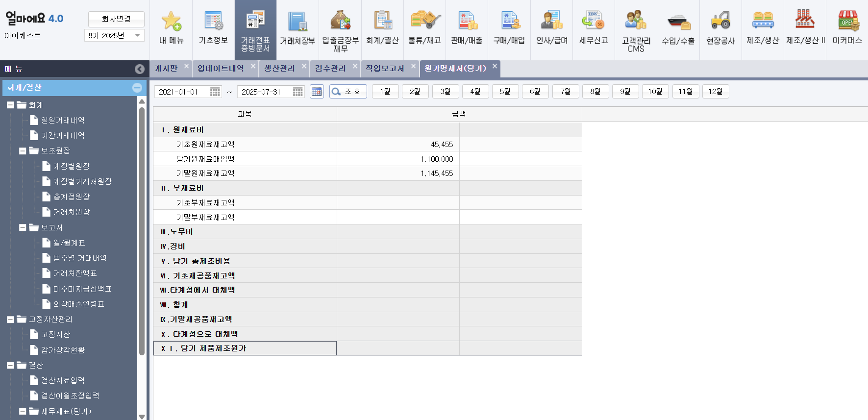Open 계정별원장 in the tree
Image resolution: width=868 pixels, height=420 pixels.
pos(72,167)
